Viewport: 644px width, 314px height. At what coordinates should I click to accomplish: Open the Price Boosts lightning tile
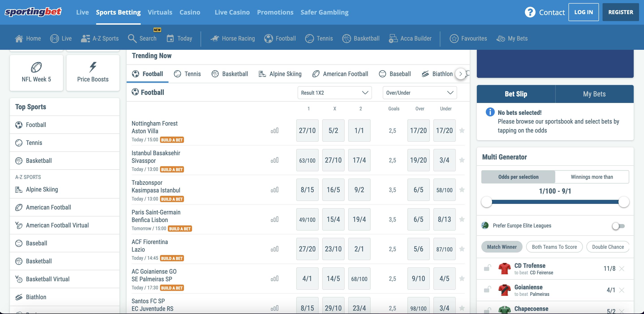click(x=93, y=73)
